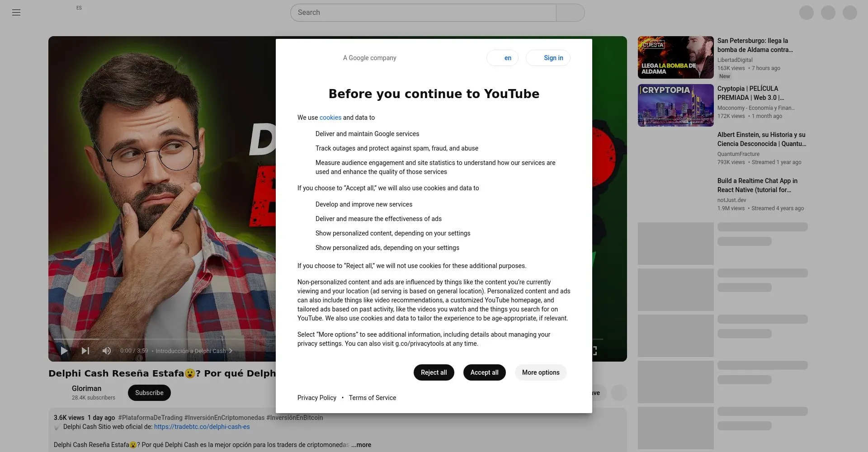Open the hamburger guide menu
This screenshot has width=868, height=452.
[16, 13]
